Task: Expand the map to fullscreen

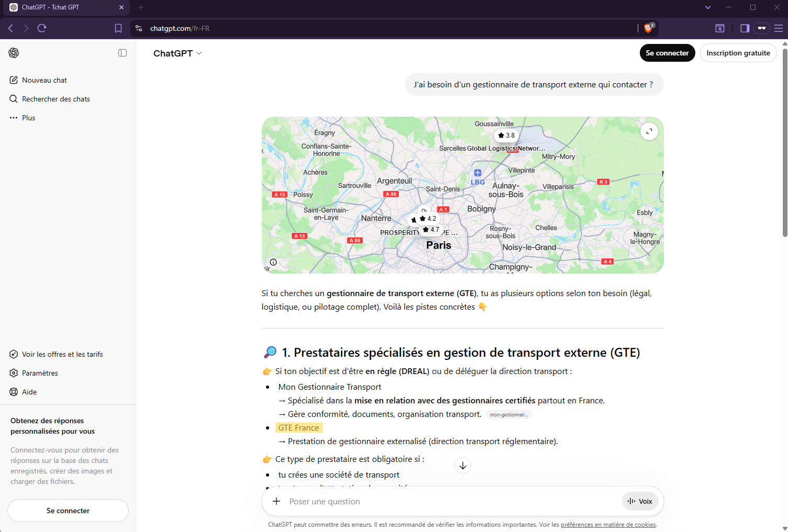Action: pyautogui.click(x=649, y=131)
